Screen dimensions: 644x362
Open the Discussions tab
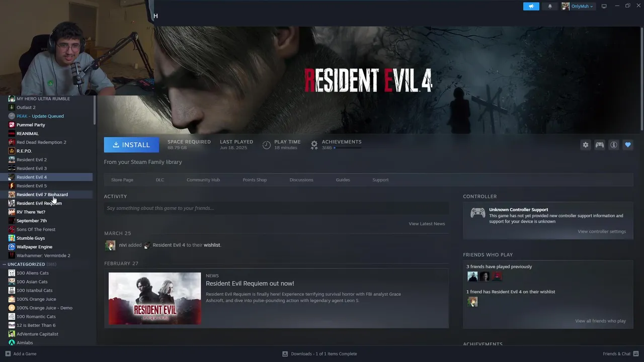(x=301, y=179)
